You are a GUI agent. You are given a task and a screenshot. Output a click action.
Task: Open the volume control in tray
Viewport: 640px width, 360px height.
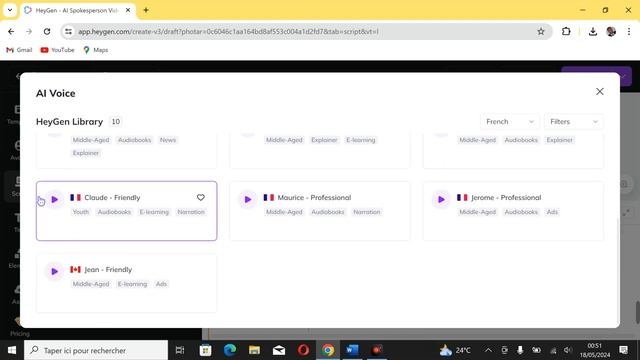tap(568, 350)
